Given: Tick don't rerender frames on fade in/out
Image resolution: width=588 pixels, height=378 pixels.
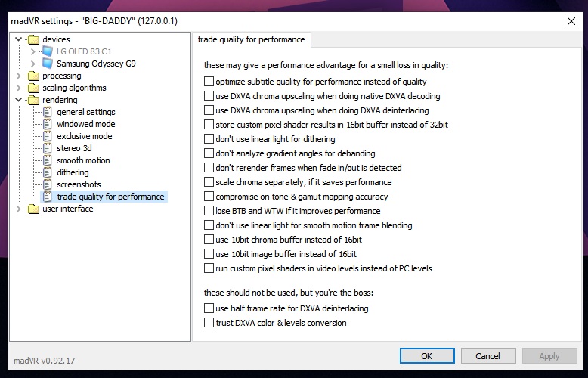Looking at the screenshot, I should click(209, 168).
